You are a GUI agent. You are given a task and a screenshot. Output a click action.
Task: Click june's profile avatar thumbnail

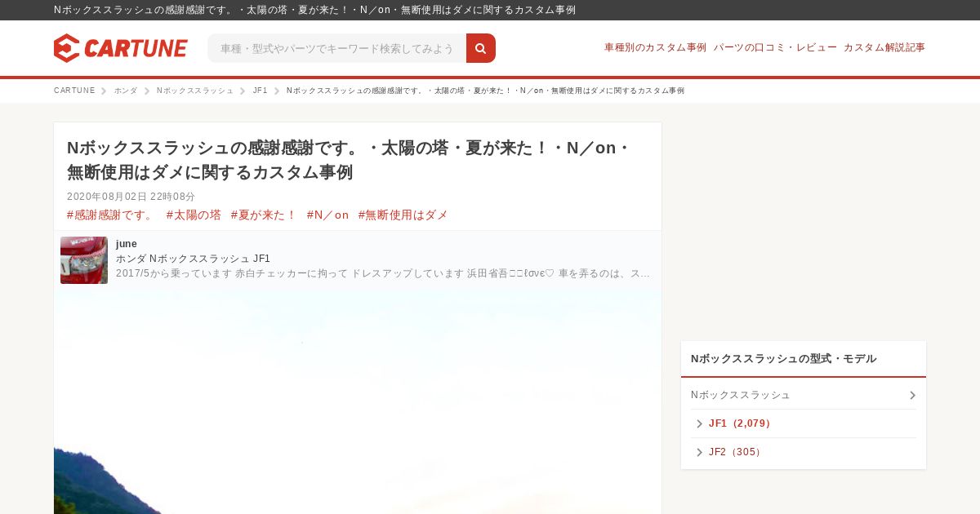pos(84,260)
